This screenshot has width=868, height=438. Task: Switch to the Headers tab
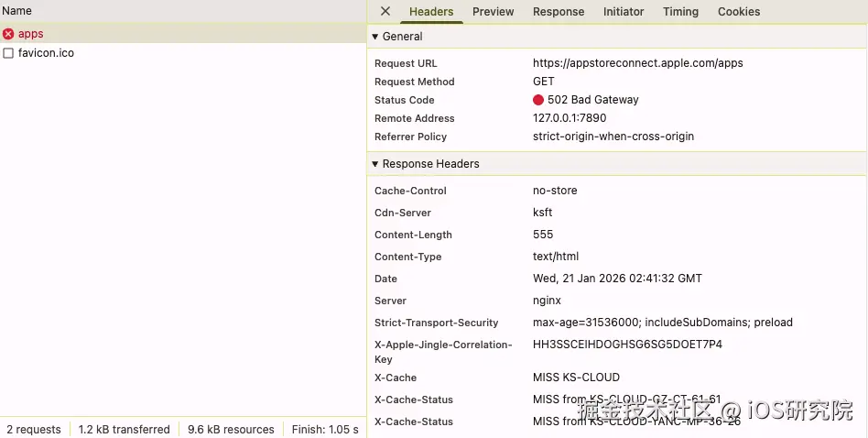point(431,12)
